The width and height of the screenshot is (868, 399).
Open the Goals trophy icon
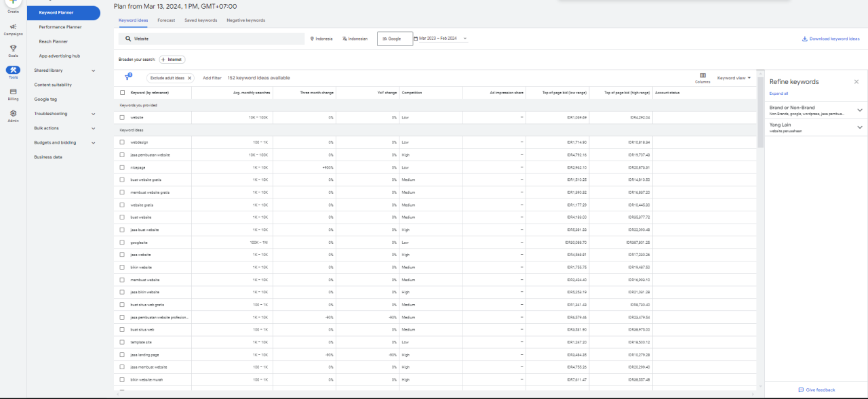[x=13, y=48]
